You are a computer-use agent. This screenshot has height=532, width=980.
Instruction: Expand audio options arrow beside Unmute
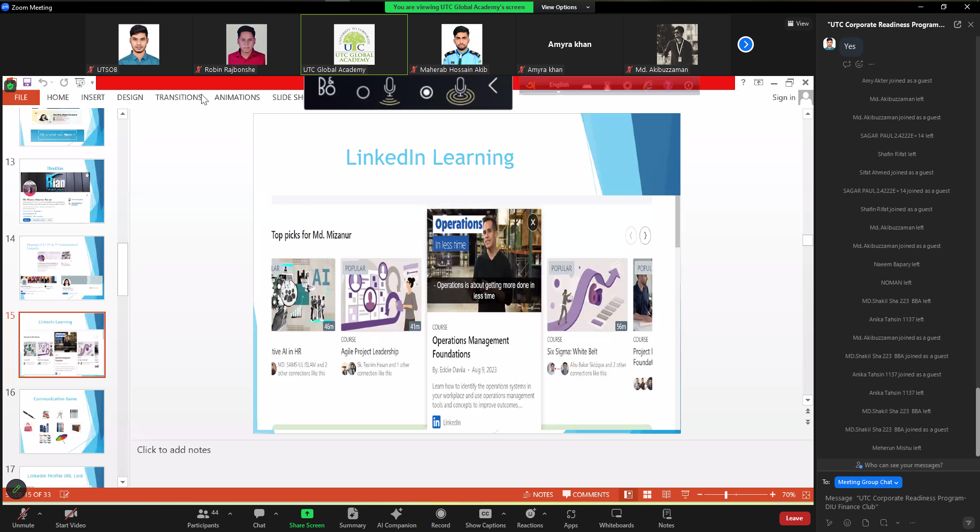40,514
